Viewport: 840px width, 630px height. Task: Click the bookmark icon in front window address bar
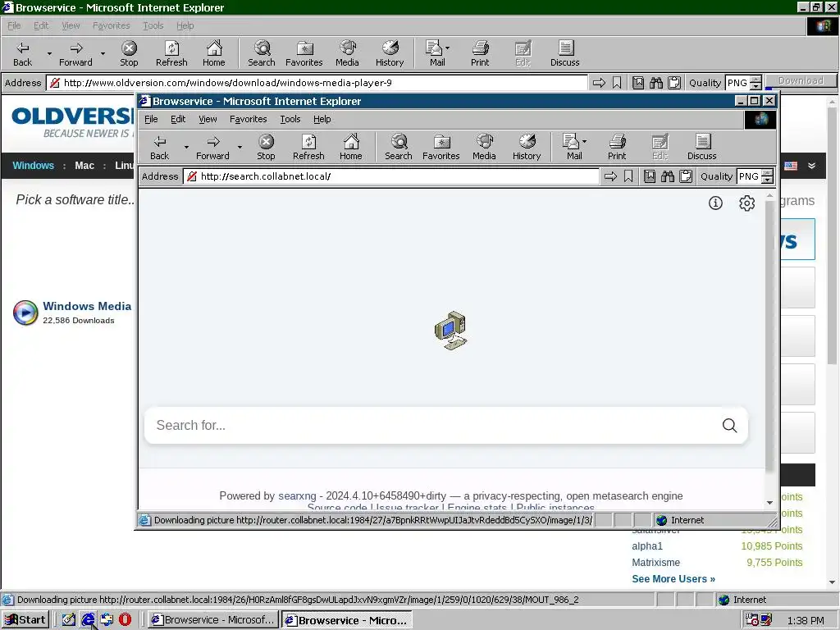tap(628, 176)
